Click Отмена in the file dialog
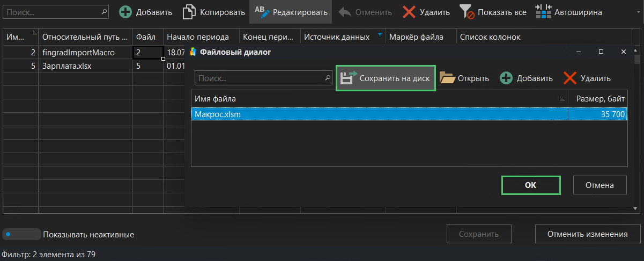 [x=599, y=185]
